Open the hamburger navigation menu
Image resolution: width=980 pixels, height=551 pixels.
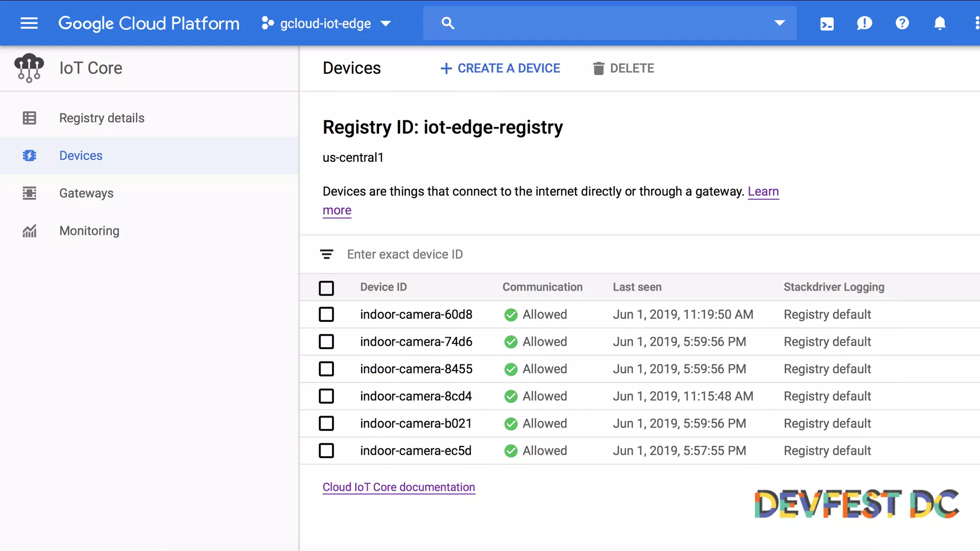tap(29, 23)
